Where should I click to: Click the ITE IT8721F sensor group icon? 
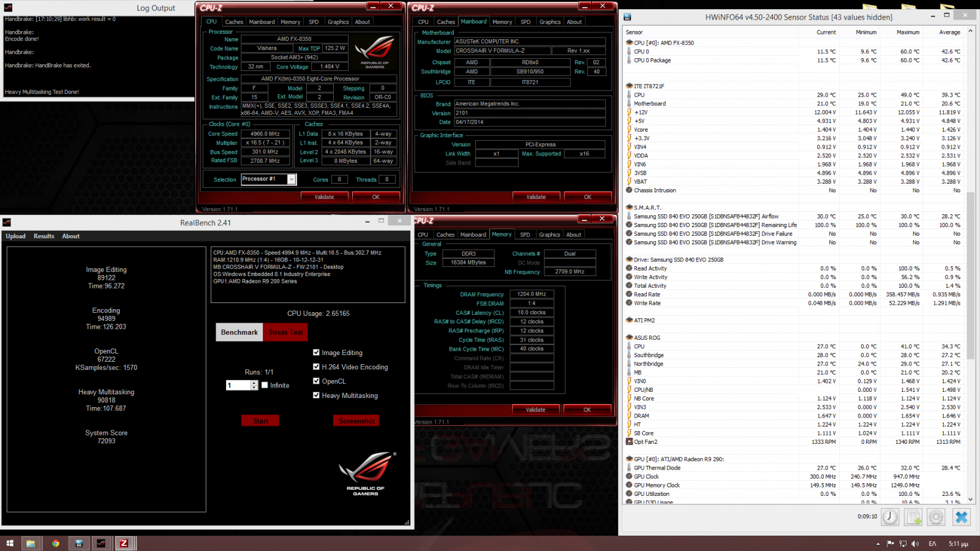click(629, 86)
